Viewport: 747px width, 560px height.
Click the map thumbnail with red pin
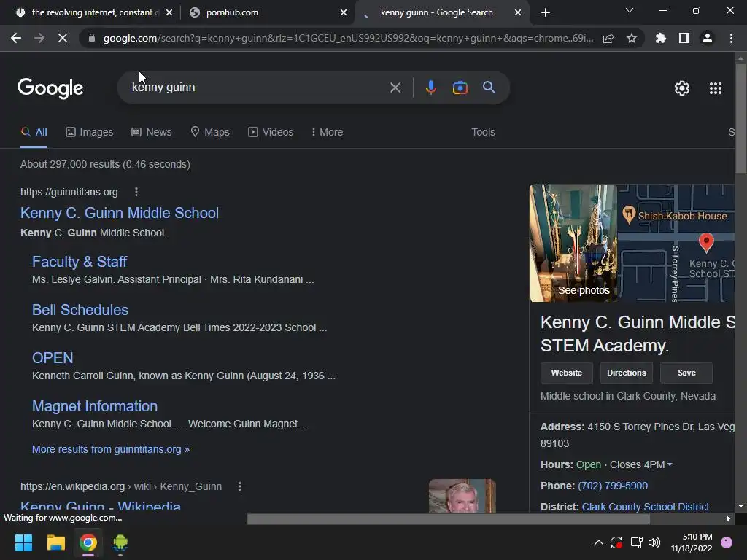coord(676,244)
